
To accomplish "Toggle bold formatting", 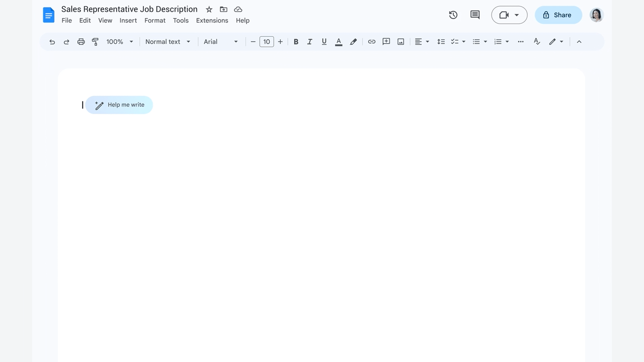I will click(296, 42).
